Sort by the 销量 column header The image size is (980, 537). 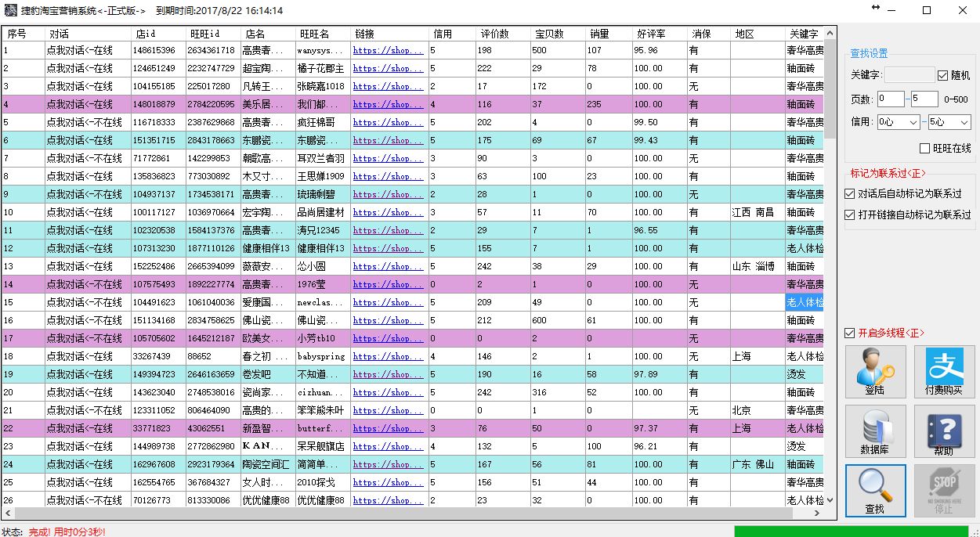tap(609, 34)
